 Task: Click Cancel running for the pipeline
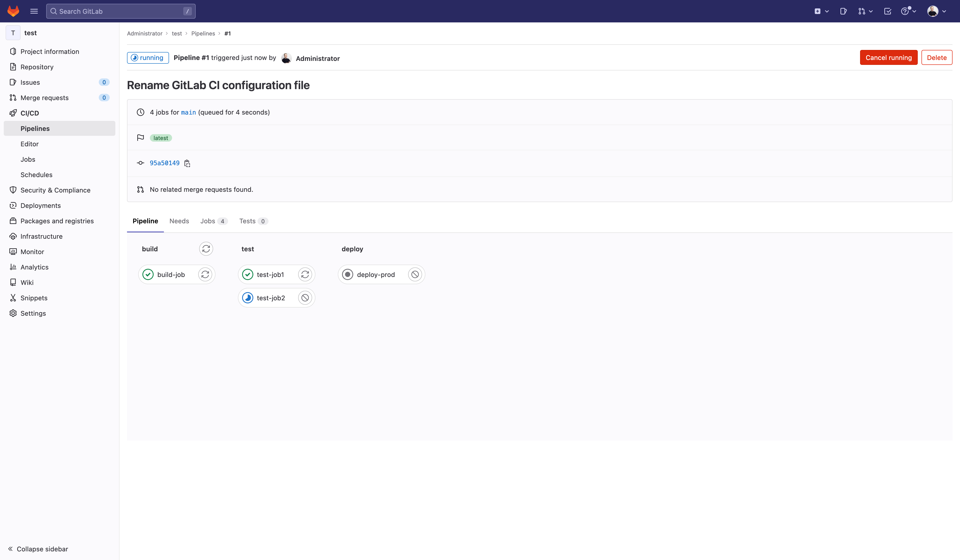(x=888, y=57)
